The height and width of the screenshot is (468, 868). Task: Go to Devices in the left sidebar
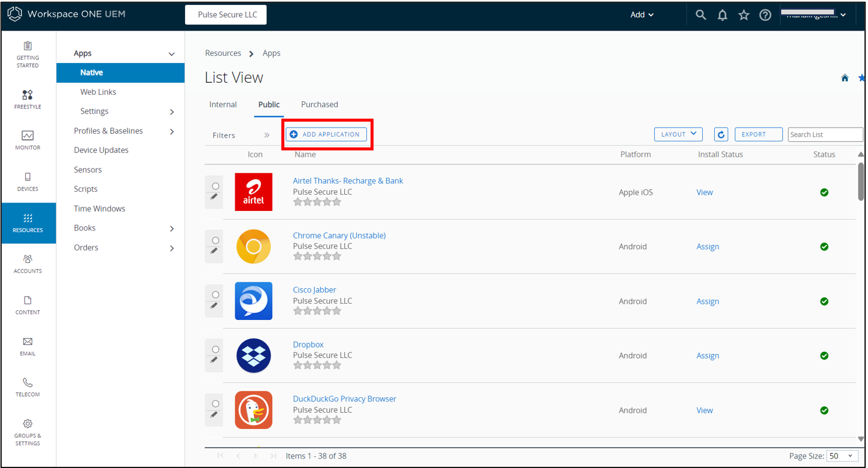28,181
